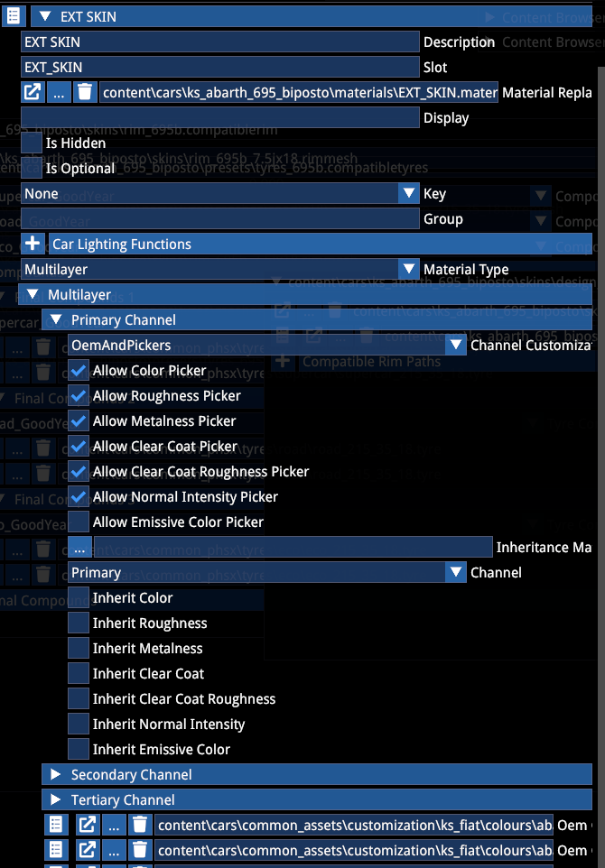Edit the Slot field containing EXT_SKIN
The image size is (605, 868).
point(220,68)
